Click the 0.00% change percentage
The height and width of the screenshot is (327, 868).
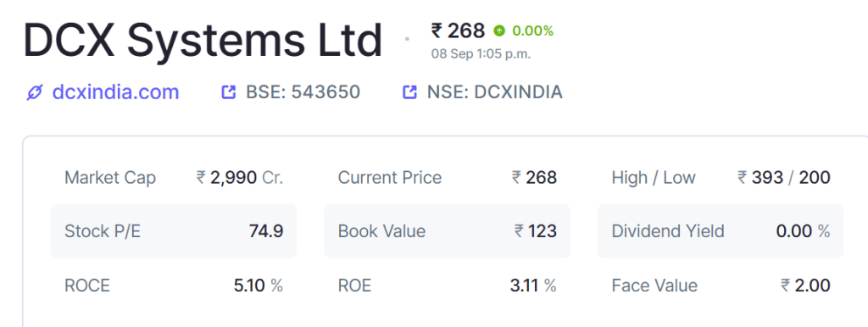532,31
